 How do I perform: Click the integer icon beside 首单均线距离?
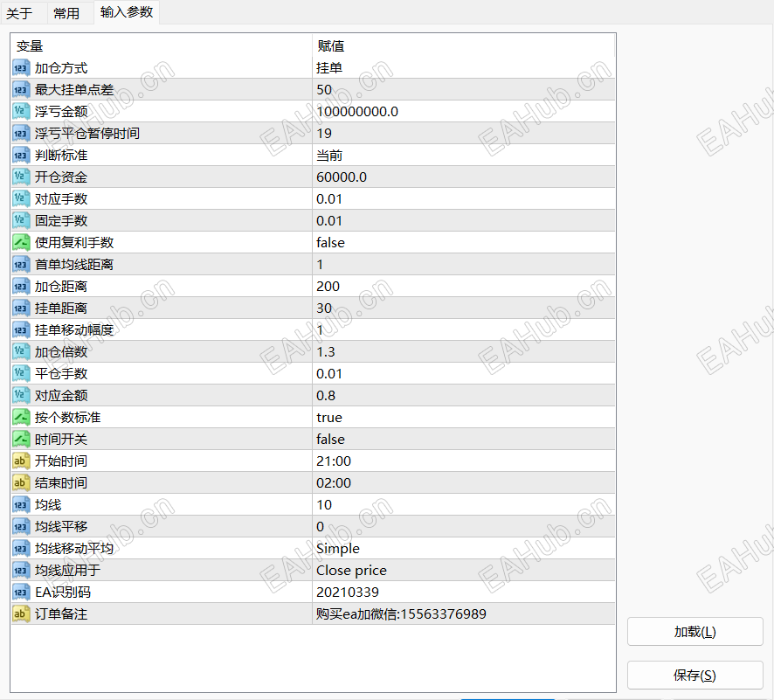(21, 264)
